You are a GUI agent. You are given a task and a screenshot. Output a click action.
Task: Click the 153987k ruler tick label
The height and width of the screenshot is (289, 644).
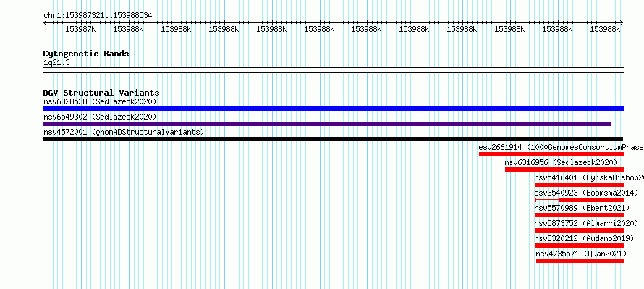(81, 29)
